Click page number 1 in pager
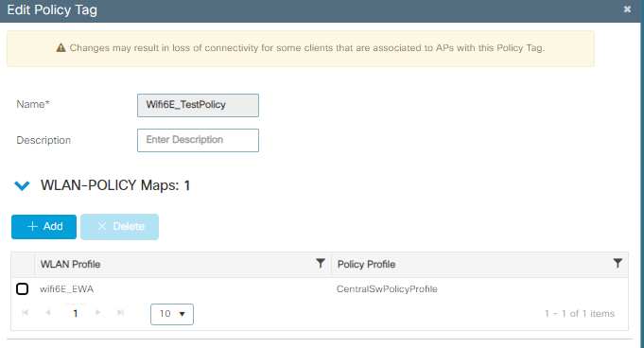Viewport: 644px width, 348px height. [76, 314]
